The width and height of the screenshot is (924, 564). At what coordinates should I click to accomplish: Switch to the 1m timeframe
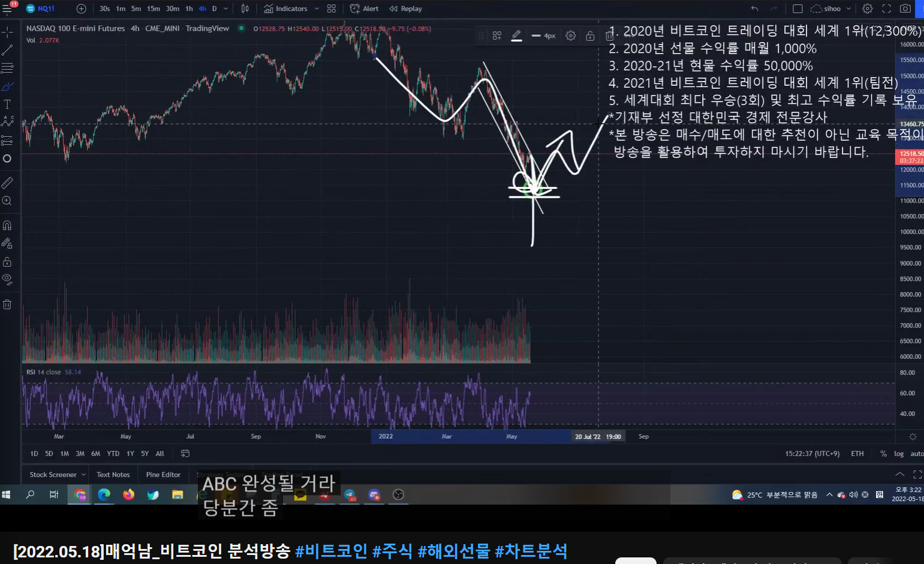[121, 9]
